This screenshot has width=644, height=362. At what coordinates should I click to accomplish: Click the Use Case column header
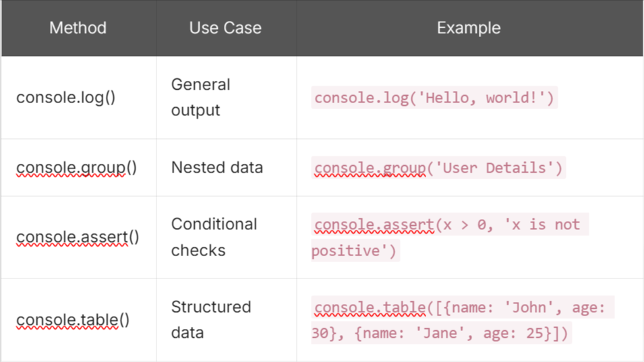coord(225,28)
